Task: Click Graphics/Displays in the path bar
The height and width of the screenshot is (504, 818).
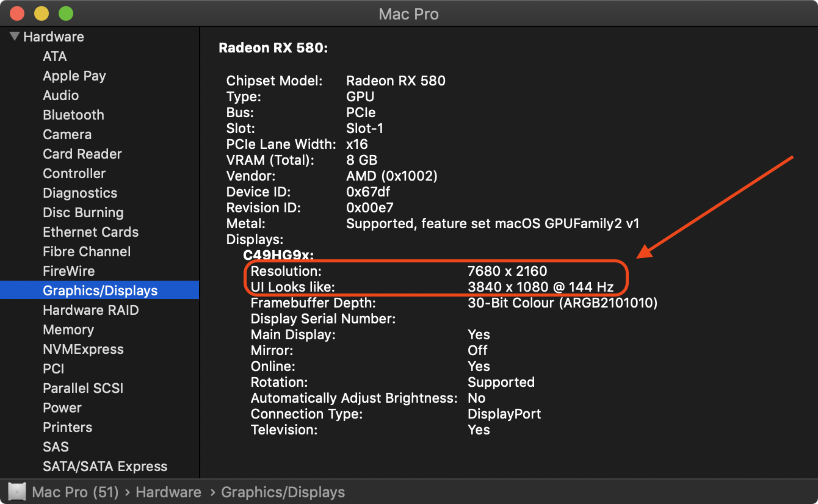Action: 283,492
